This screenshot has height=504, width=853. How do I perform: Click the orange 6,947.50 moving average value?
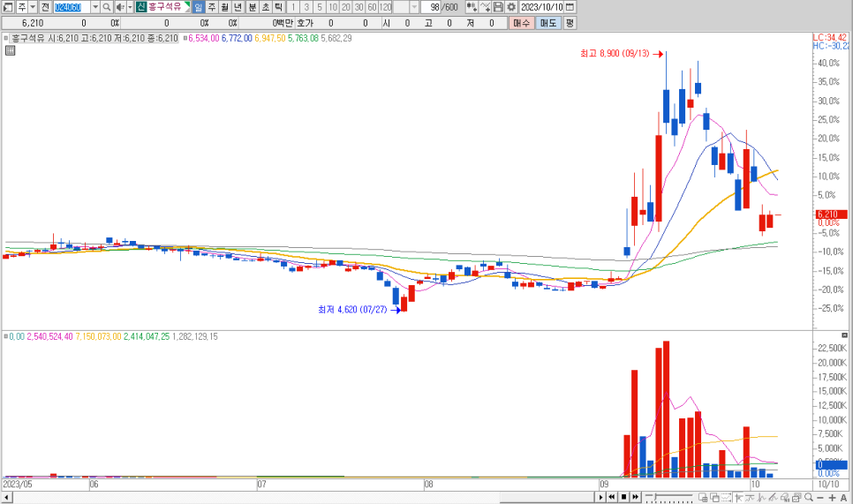click(x=270, y=38)
